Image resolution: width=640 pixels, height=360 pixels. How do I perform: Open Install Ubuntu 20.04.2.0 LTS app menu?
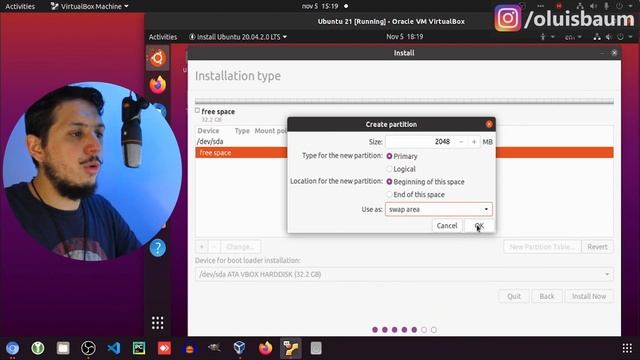(238, 37)
